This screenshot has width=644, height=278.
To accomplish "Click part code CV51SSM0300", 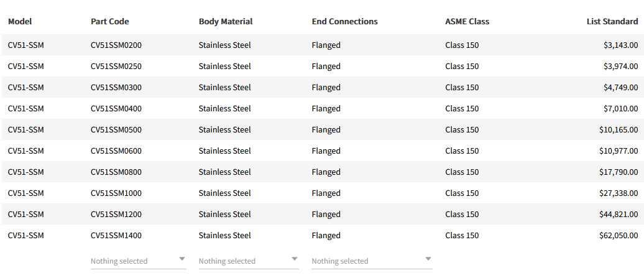I will (116, 88).
